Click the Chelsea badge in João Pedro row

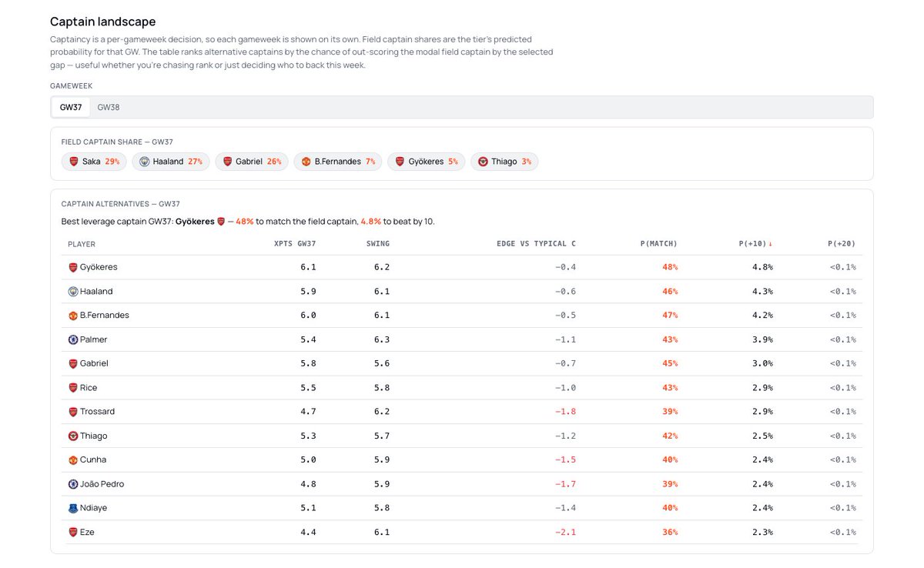(x=73, y=484)
